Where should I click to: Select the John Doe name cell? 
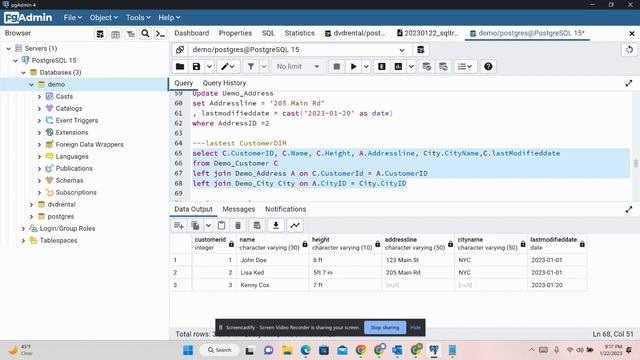(x=273, y=260)
